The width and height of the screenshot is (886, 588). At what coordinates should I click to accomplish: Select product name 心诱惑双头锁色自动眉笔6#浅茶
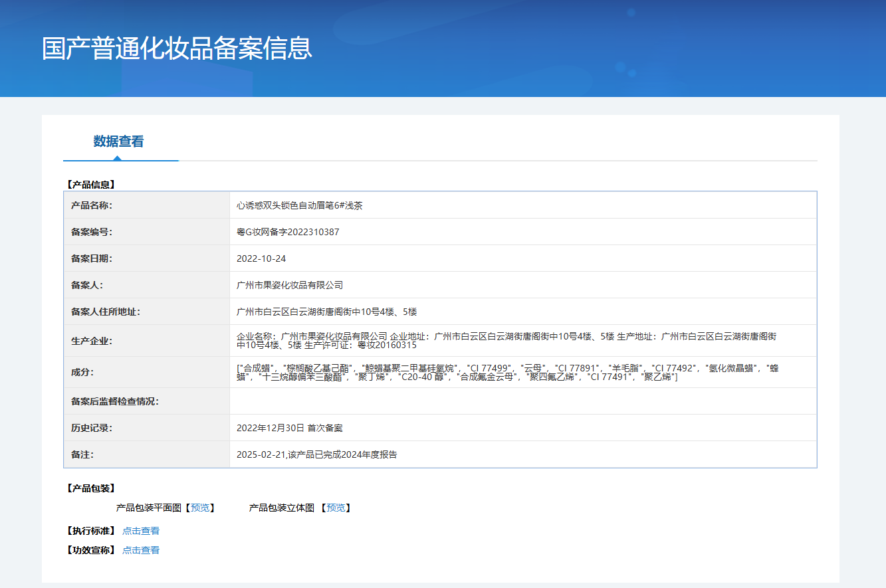(300, 205)
